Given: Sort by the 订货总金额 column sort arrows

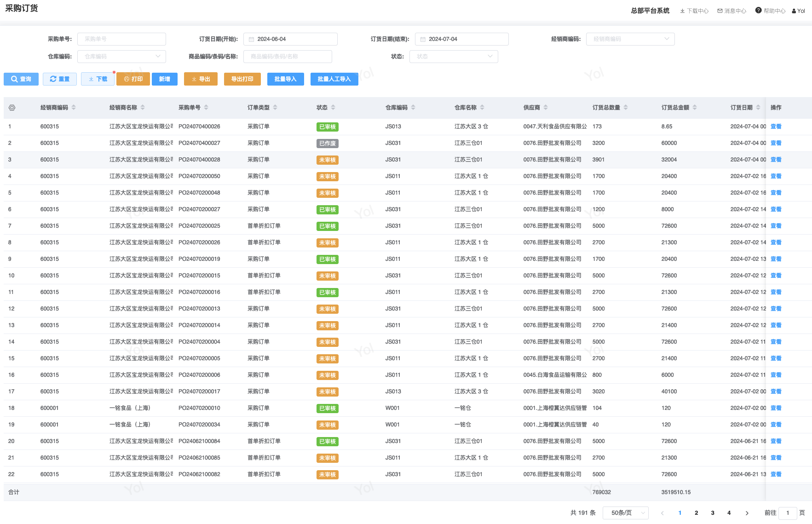Looking at the screenshot, I should 695,108.
